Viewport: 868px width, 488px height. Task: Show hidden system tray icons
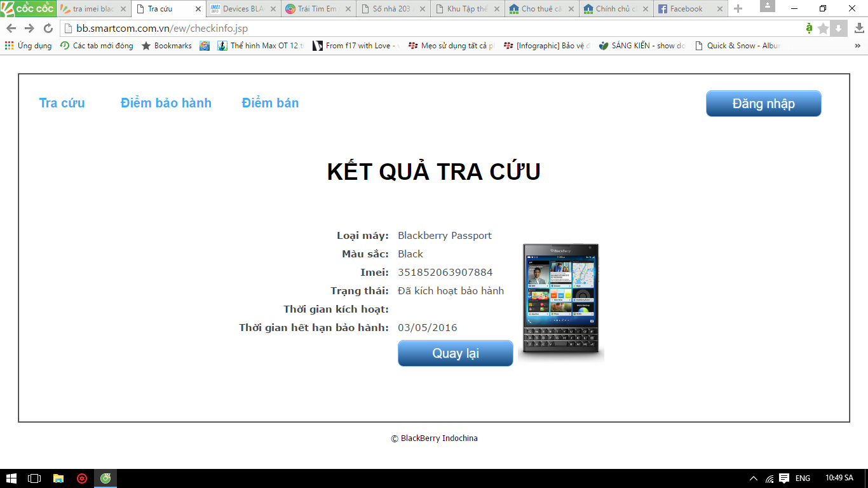754,478
